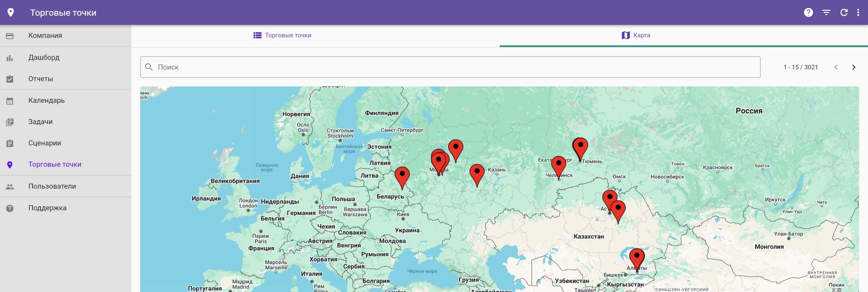Click the Норвегия label on the map
This screenshot has width=868, height=292.
(x=296, y=114)
